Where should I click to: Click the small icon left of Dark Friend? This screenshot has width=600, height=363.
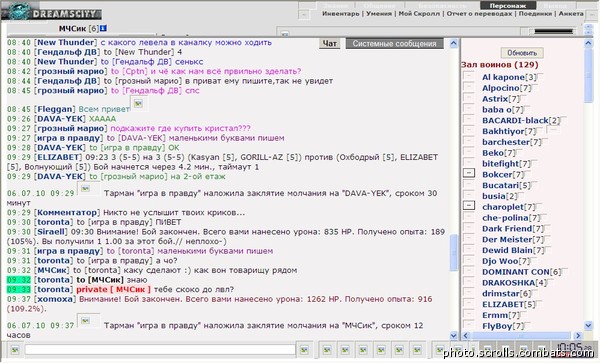[x=469, y=227]
